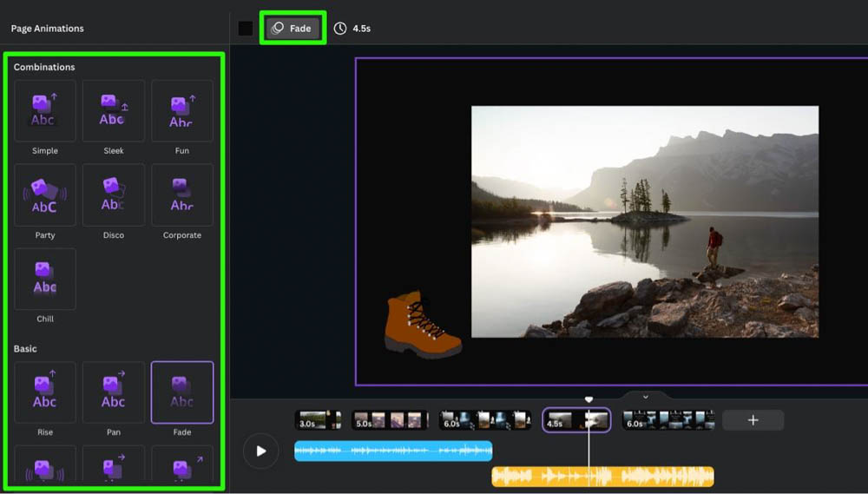This screenshot has width=868, height=494.
Task: Select the 5.0s page thumbnail
Action: 390,420
